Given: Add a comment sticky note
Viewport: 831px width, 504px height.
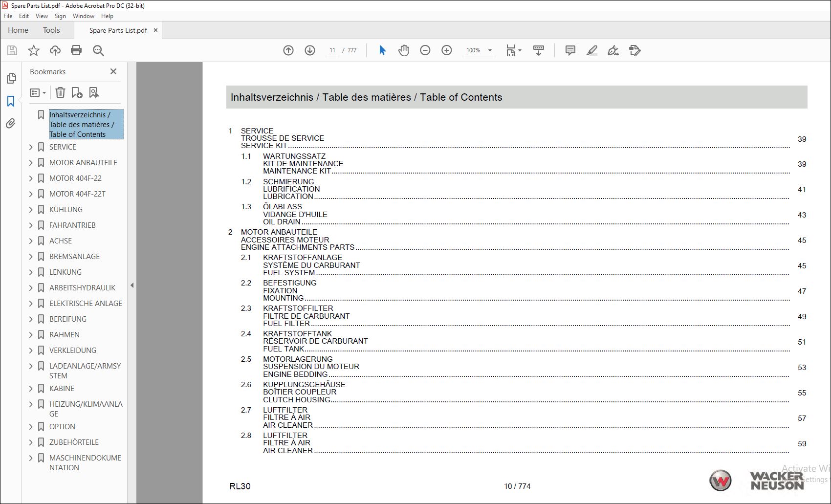Looking at the screenshot, I should click(570, 50).
